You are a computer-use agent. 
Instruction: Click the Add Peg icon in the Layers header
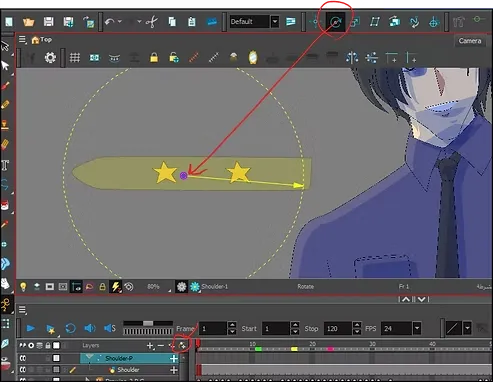pyautogui.click(x=182, y=346)
